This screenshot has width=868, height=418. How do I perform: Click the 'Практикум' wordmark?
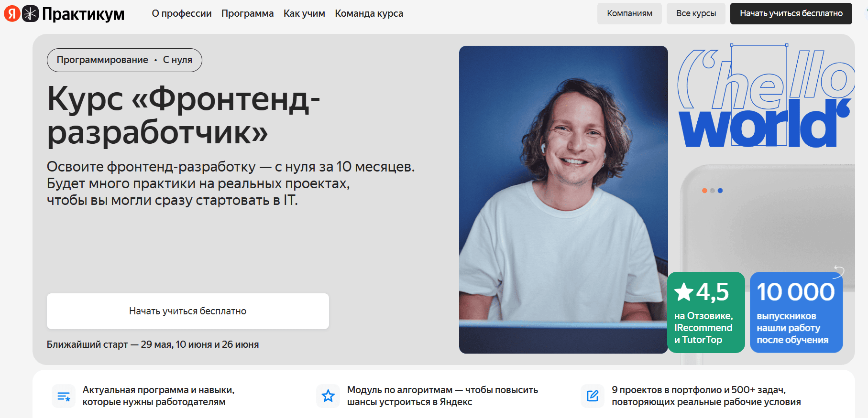(x=83, y=14)
